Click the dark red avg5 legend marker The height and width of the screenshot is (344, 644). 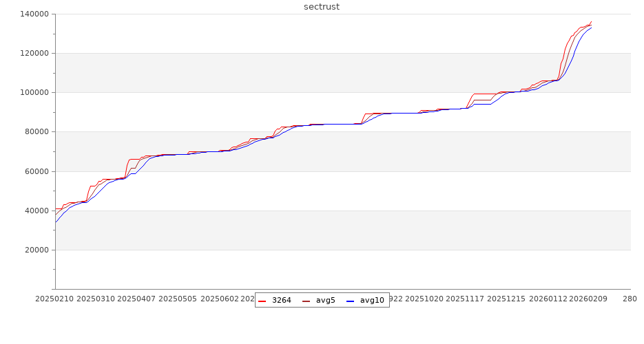(306, 301)
